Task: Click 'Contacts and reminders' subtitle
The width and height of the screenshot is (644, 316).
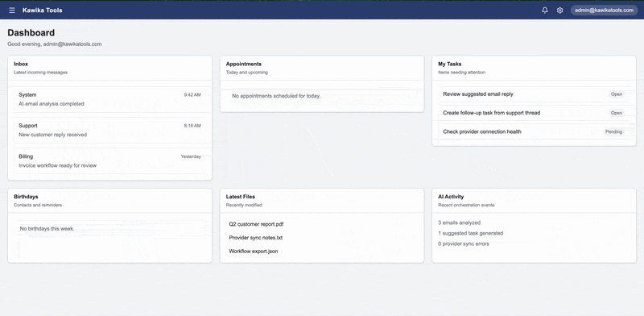Action: [38, 205]
